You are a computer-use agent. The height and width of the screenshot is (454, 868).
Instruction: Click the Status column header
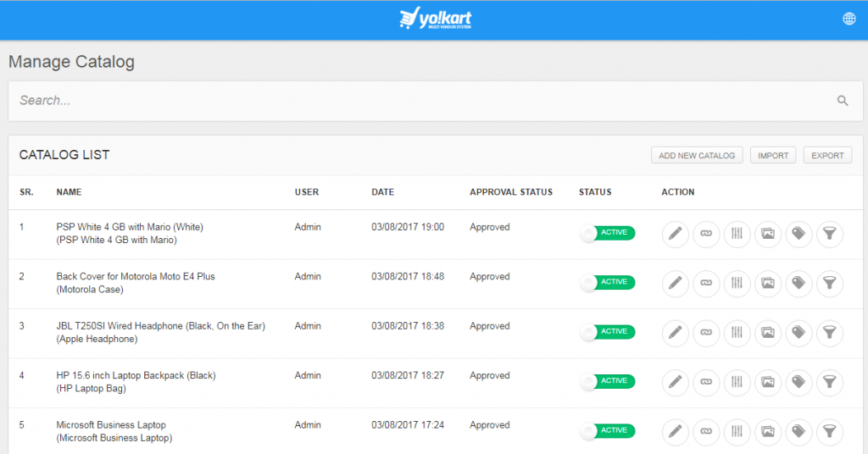[595, 192]
